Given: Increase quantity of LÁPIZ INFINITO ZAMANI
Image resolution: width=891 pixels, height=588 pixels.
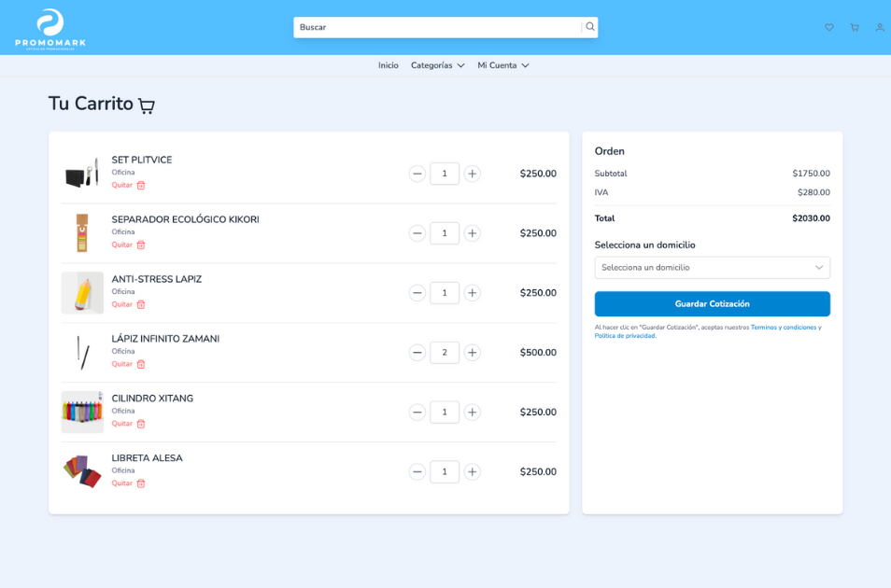Looking at the screenshot, I should tap(473, 353).
